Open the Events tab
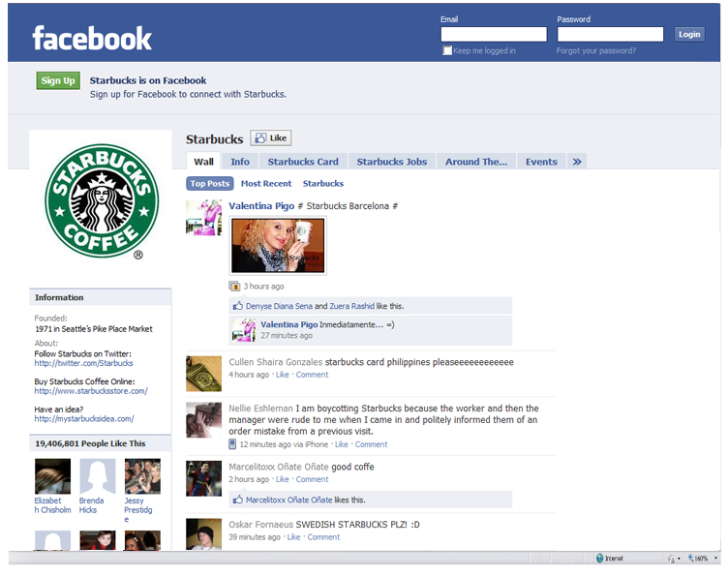This screenshot has width=728, height=577. [x=541, y=162]
